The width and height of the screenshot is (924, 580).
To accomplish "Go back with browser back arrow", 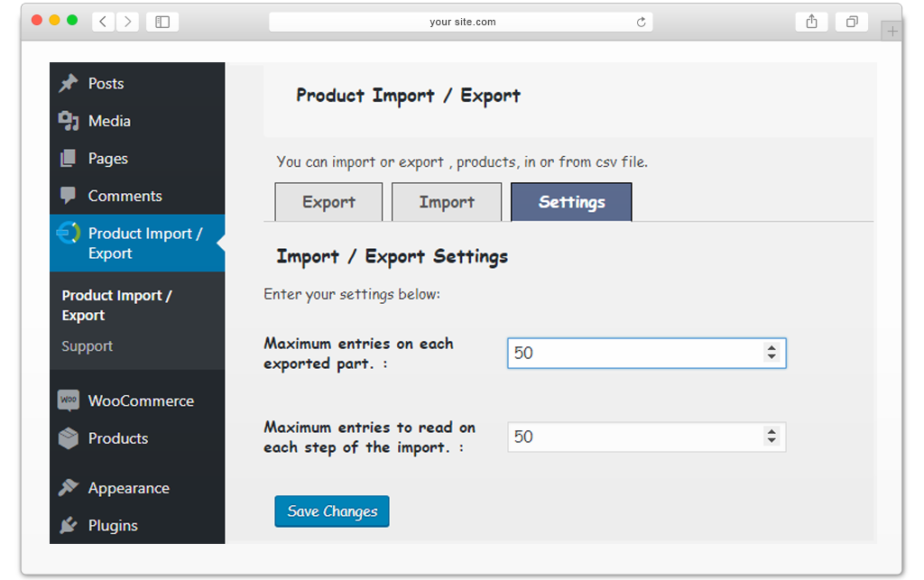I will pos(103,22).
